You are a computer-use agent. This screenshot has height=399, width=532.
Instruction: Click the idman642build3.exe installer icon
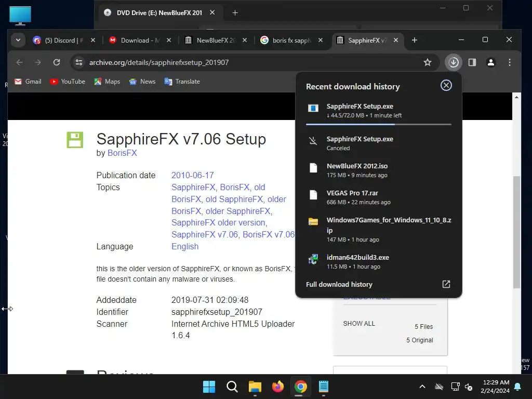pos(313,259)
